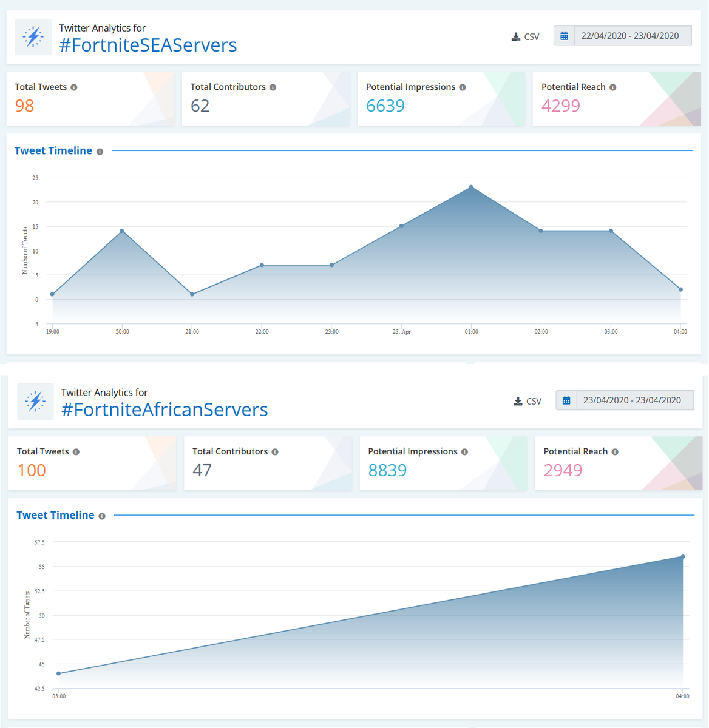Click info icon beside Potential Reach 2949

pos(615,452)
